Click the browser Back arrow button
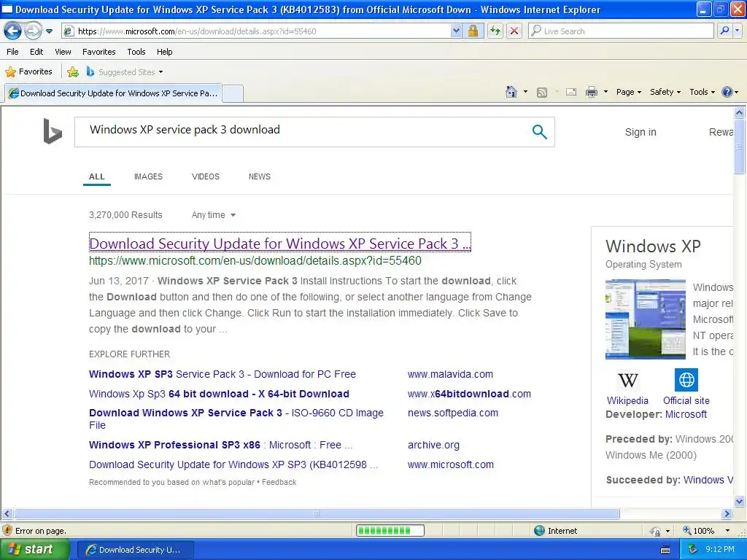This screenshot has height=560, width=747. 13,31
